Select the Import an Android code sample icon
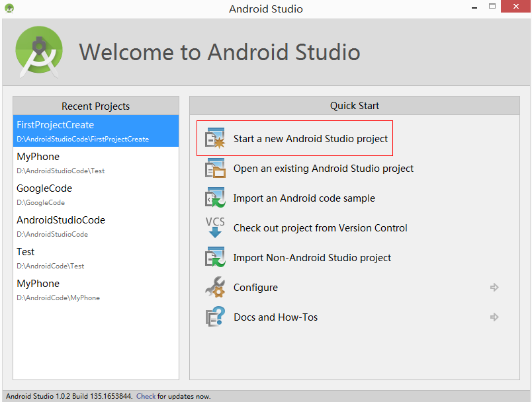Image resolution: width=532 pixels, height=402 pixels. [215, 198]
